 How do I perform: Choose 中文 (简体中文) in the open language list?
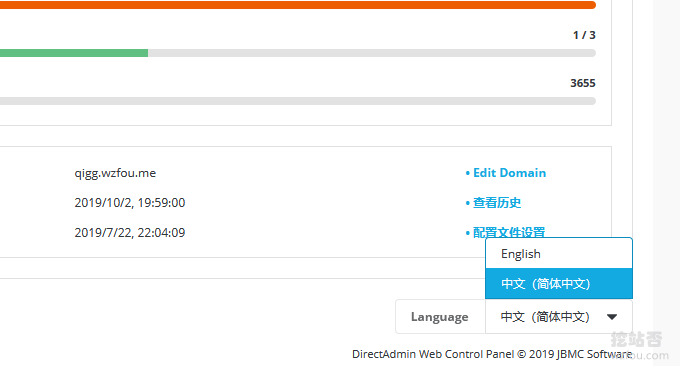pyautogui.click(x=559, y=284)
